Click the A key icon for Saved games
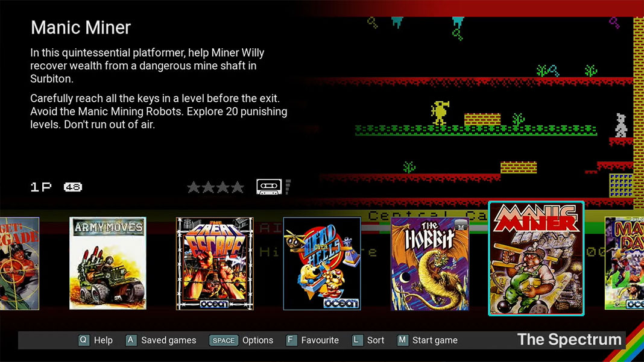 coord(131,340)
